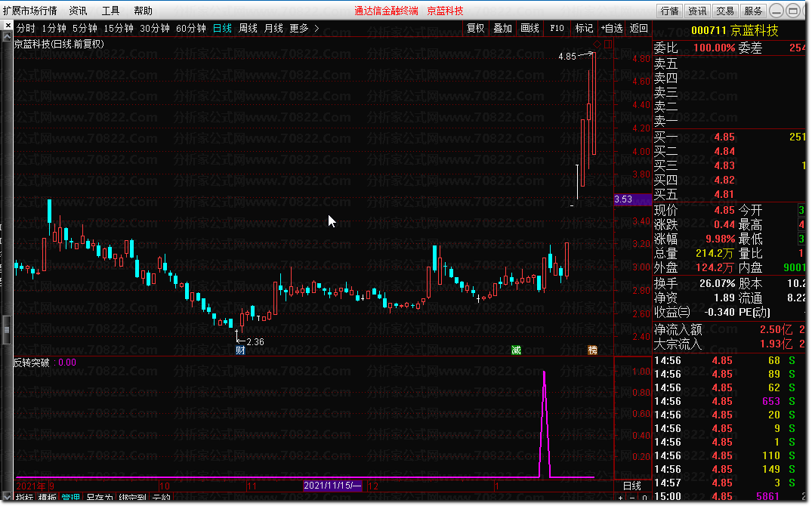Click the 总量 214.2万 value
Viewport: 812px width, 506px height.
tap(715, 254)
